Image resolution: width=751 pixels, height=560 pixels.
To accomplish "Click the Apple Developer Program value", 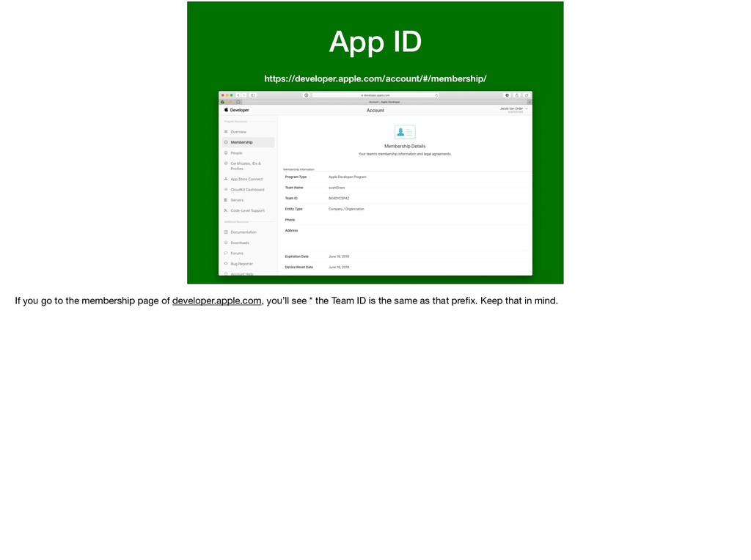I will tap(347, 177).
